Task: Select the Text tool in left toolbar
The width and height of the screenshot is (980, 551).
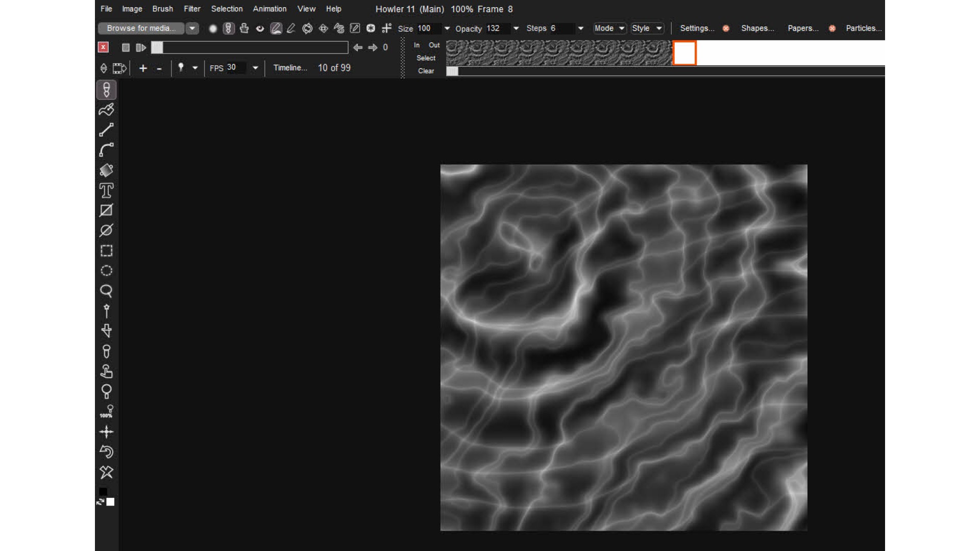Action: [106, 190]
